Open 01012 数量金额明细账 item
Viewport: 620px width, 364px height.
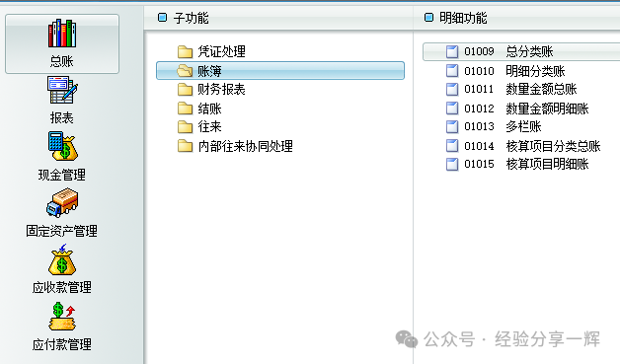point(517,109)
